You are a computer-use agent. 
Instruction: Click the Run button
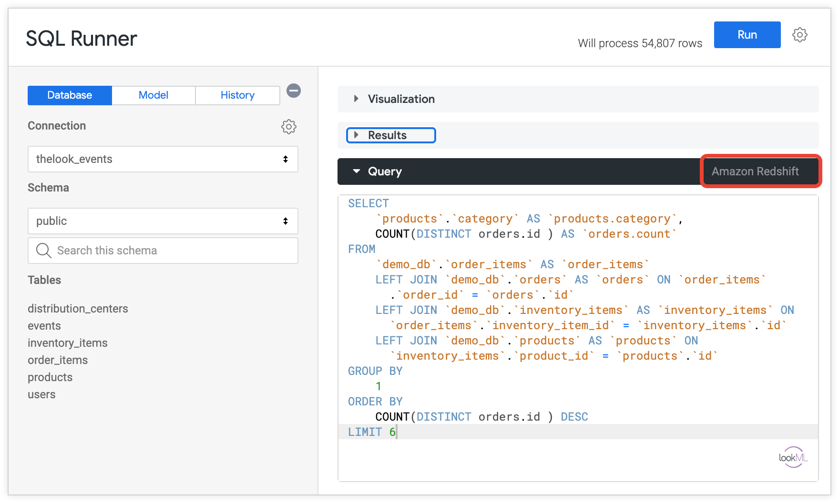click(x=747, y=35)
